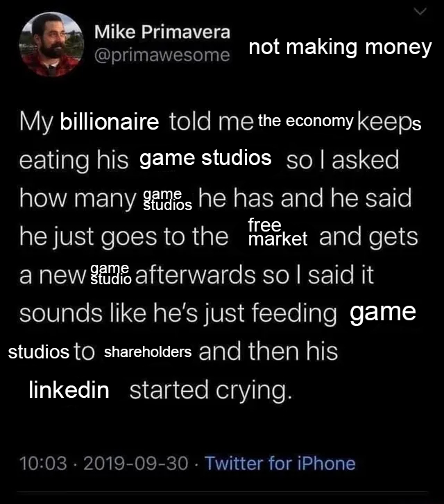
Task: Click "game studios" after "eating his"
Action: [205, 158]
